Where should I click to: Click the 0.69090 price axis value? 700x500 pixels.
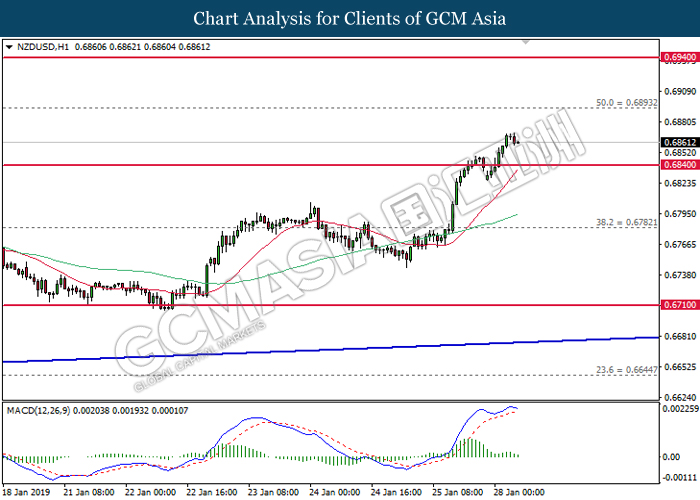[x=680, y=92]
